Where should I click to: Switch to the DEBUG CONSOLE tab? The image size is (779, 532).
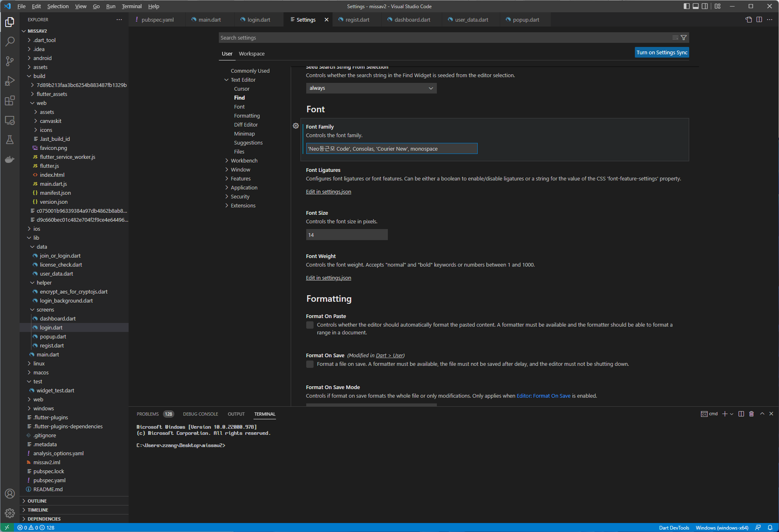200,414
